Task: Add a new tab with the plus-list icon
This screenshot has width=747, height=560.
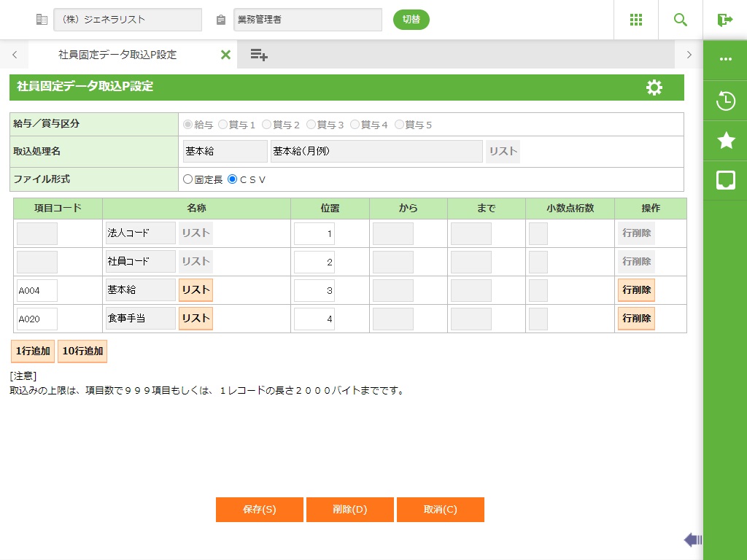Action: pyautogui.click(x=258, y=55)
